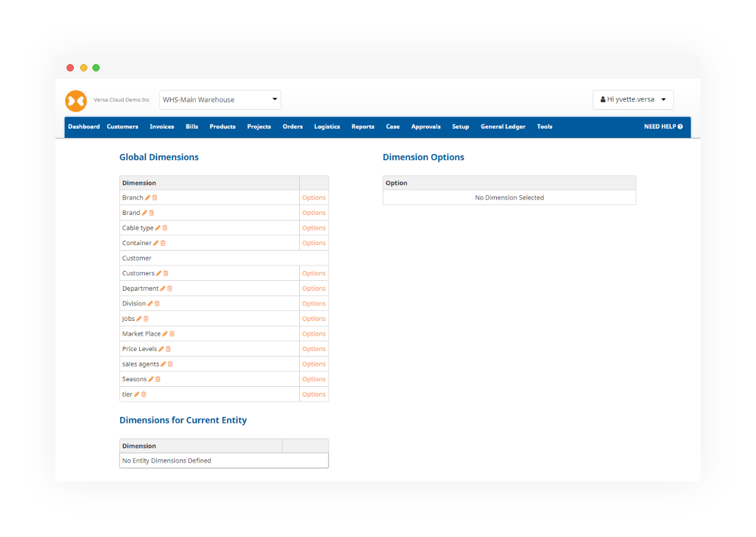The width and height of the screenshot is (756, 537).
Task: Delete the sales agents dimension
Action: point(170,364)
